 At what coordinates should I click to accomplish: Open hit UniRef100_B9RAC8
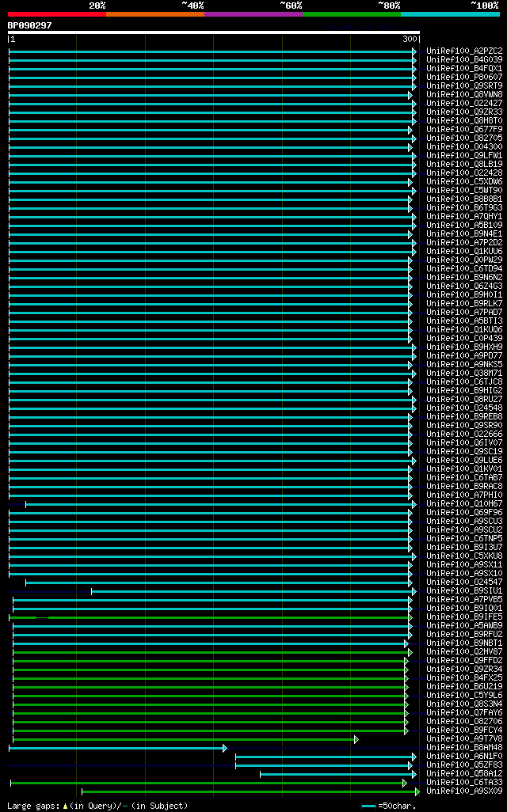(x=464, y=486)
